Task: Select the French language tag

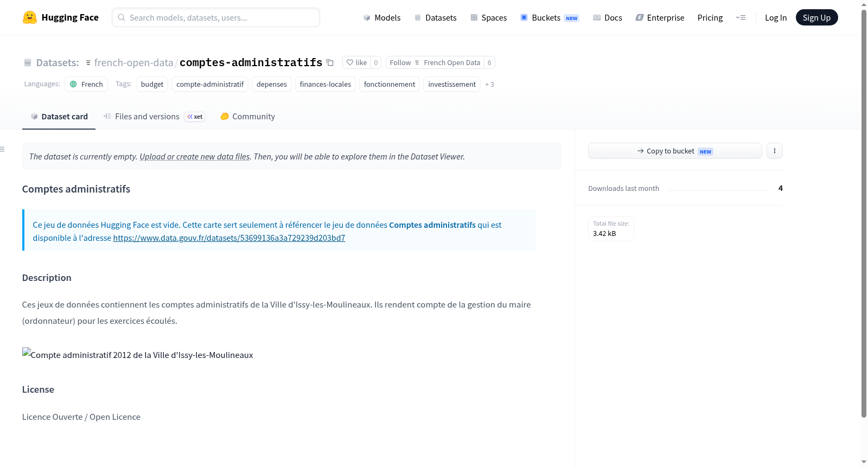Action: [x=86, y=84]
